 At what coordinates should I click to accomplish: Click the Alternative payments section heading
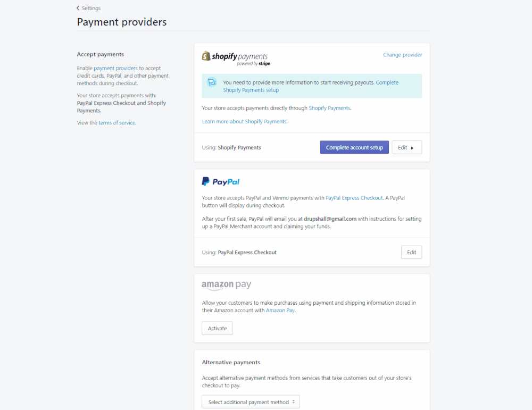pos(231,362)
